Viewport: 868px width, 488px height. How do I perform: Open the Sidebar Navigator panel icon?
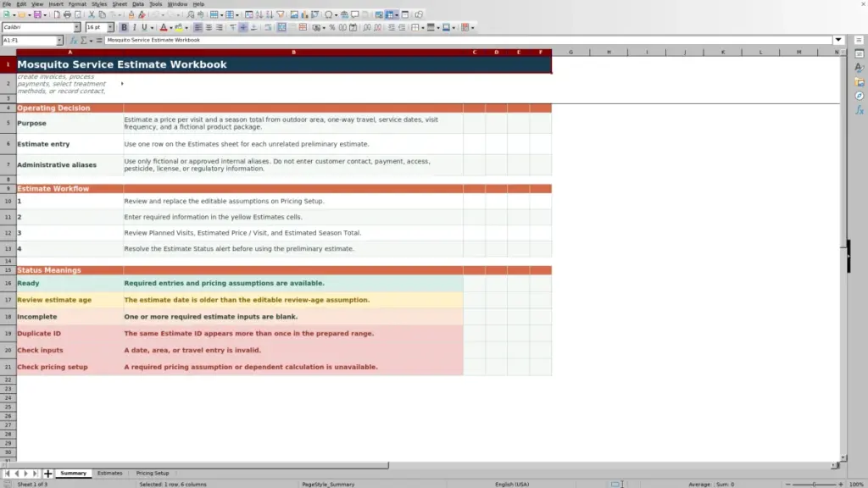[860, 96]
